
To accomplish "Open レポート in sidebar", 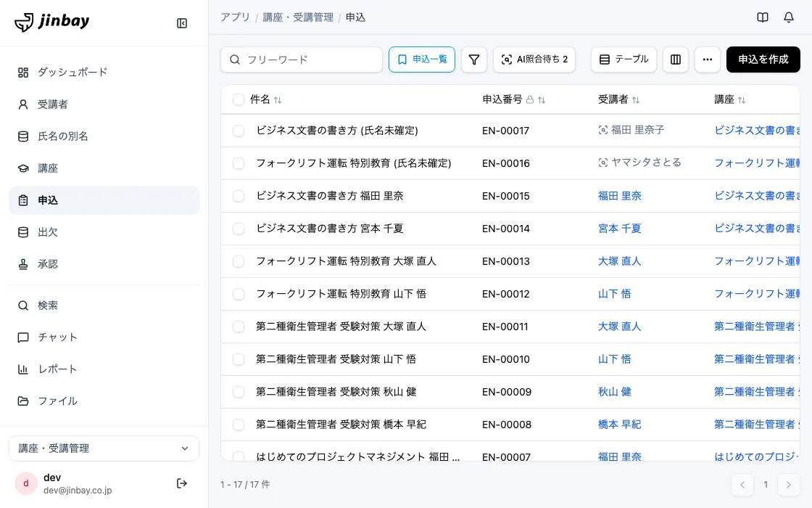I will pos(104,369).
